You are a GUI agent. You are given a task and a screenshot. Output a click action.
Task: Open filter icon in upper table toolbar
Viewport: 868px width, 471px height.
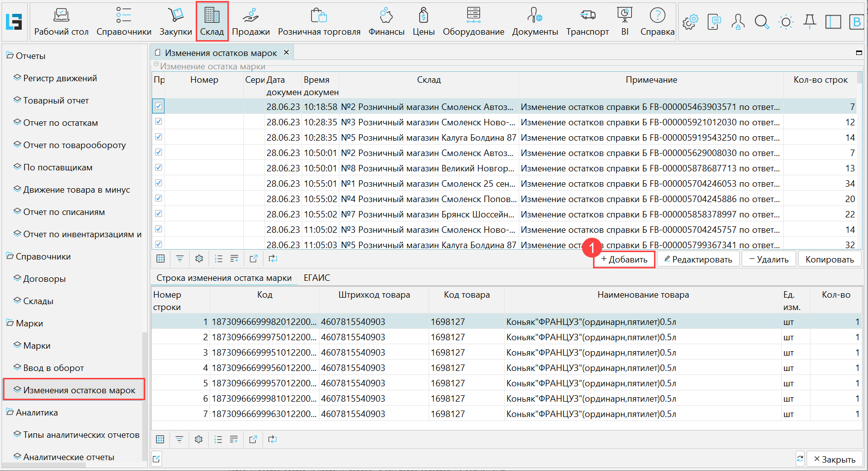point(180,259)
